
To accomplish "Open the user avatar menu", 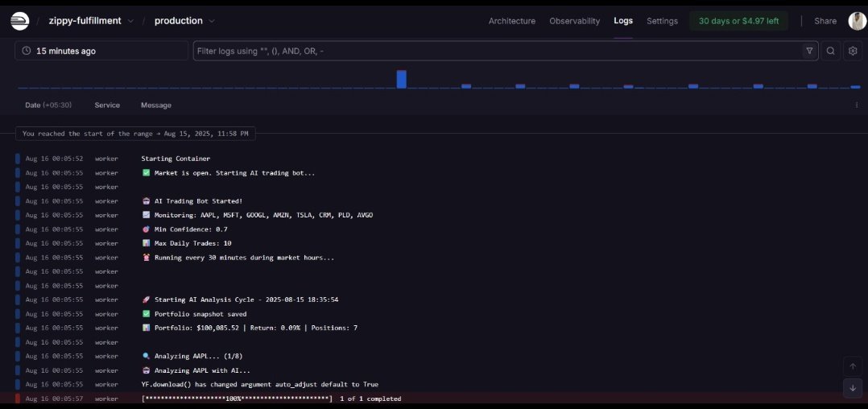I will coord(857,21).
